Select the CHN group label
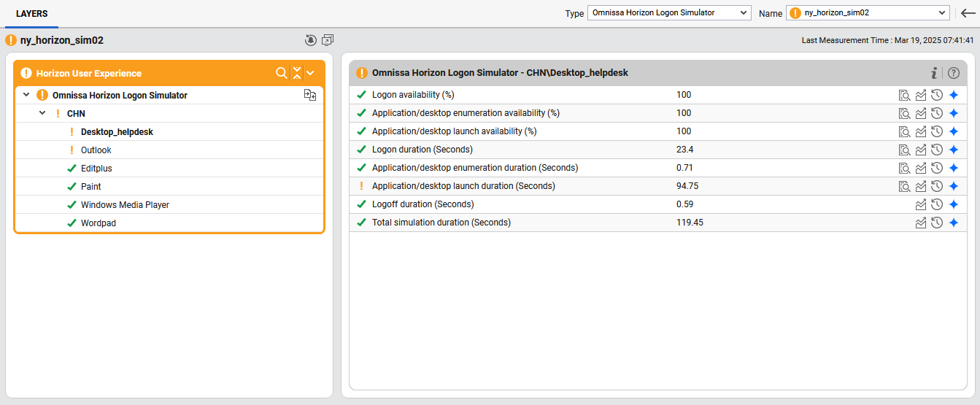 click(77, 114)
